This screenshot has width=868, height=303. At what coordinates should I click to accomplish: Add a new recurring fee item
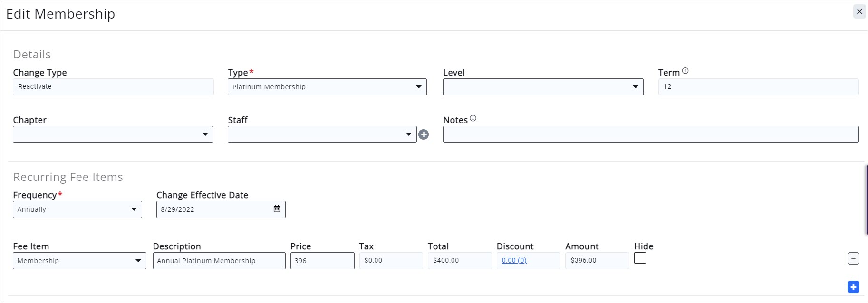coord(853,287)
